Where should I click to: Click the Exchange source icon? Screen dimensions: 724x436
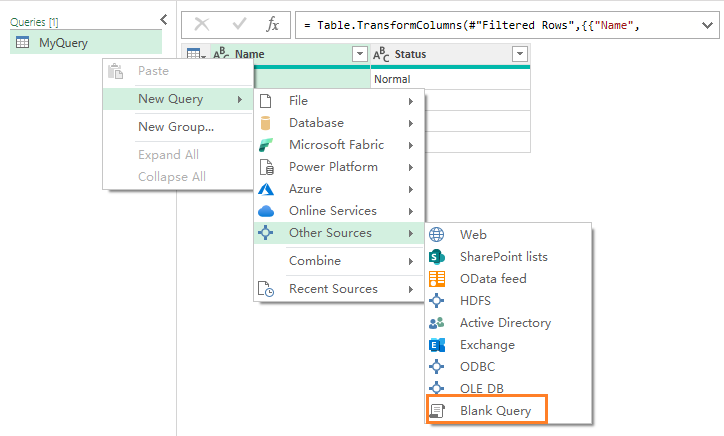(x=437, y=345)
